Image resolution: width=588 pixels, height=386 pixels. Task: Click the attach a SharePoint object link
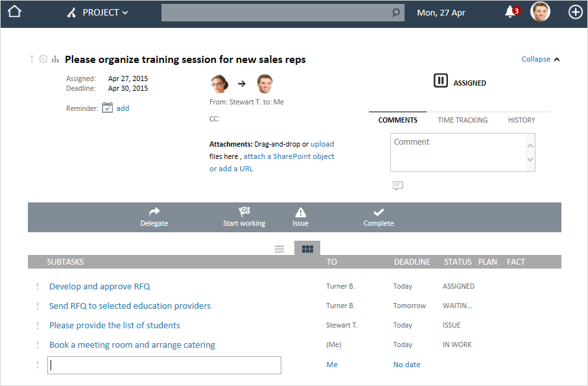point(288,156)
